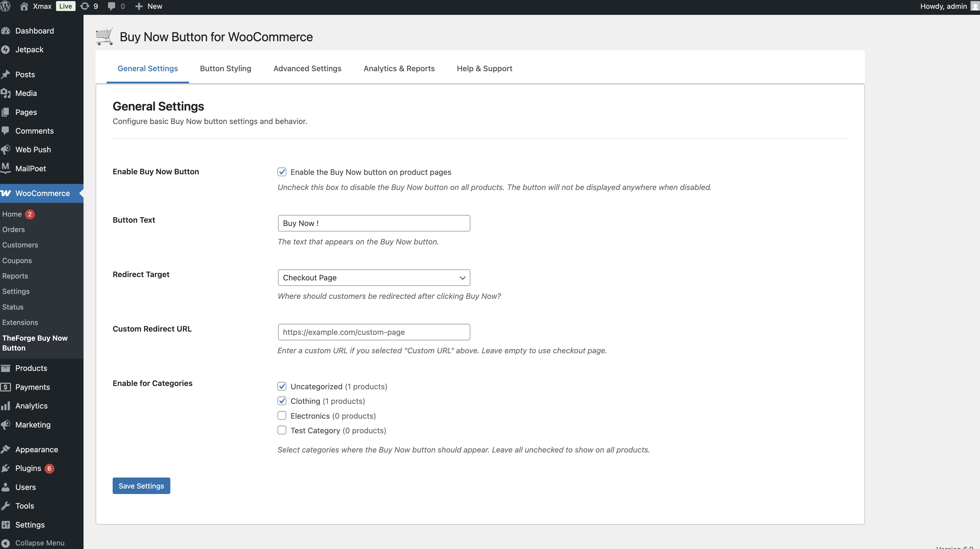The image size is (980, 549).
Task: Toggle the Clothing category checkbox
Action: coord(282,401)
